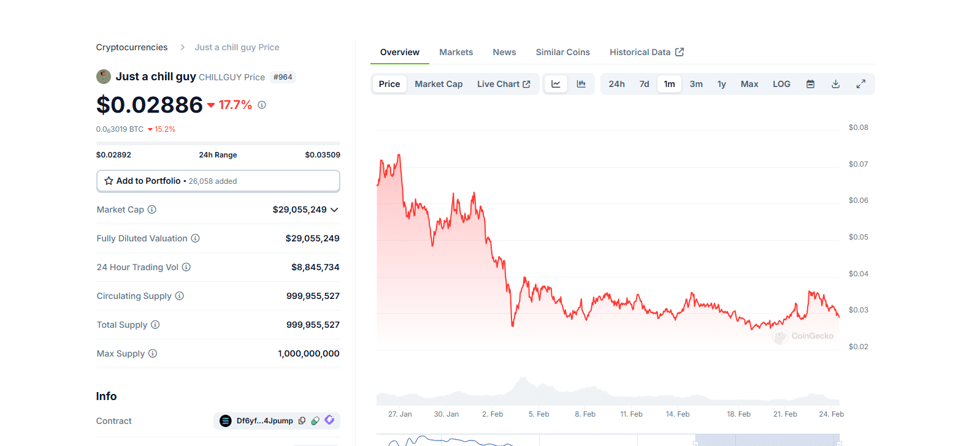980x446 pixels.
Task: Click the 0.0₆3019 BTC price text
Action: (120, 129)
